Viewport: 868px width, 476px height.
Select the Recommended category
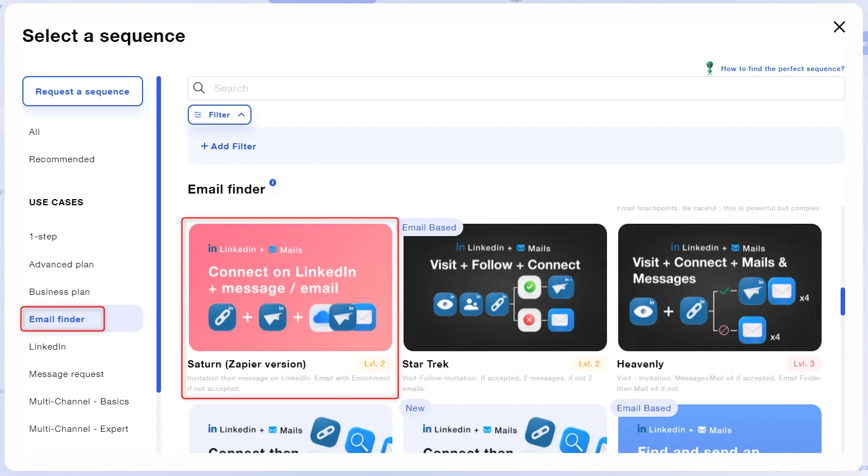tap(62, 159)
